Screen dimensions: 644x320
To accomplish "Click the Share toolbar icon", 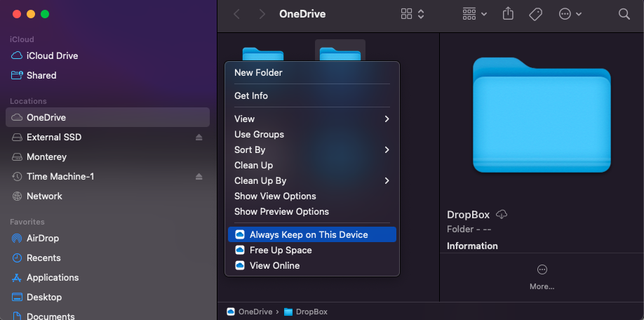I will [509, 14].
